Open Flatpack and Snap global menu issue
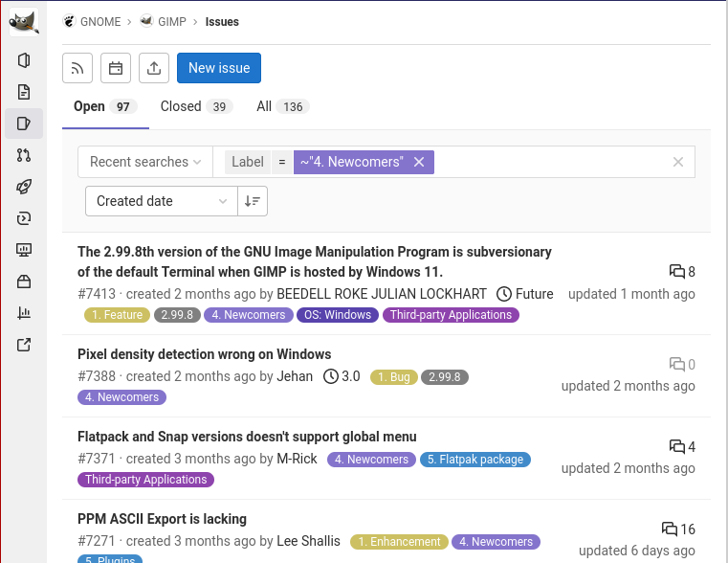 coord(247,437)
